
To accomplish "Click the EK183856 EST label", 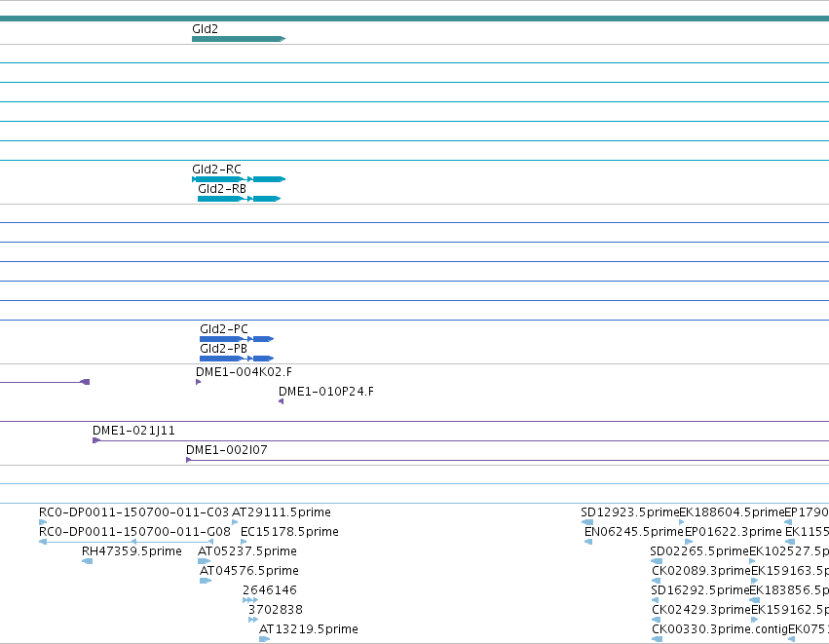I will 789,590.
